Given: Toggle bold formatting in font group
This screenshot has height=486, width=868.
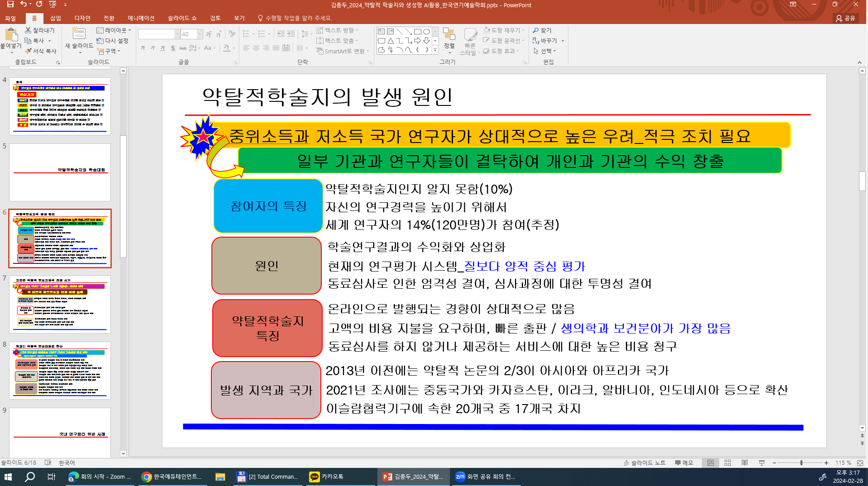Looking at the screenshot, I should pyautogui.click(x=143, y=48).
